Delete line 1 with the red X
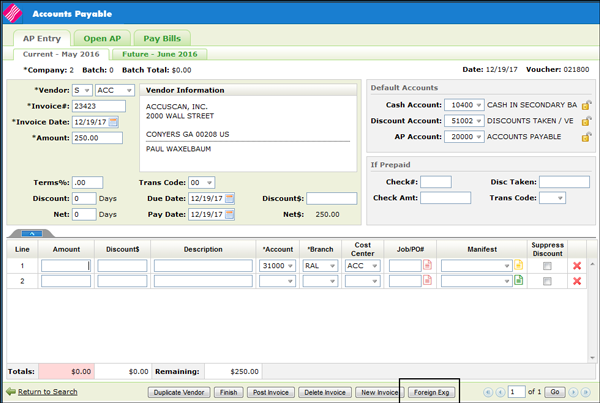The image size is (600, 403). [x=576, y=266]
